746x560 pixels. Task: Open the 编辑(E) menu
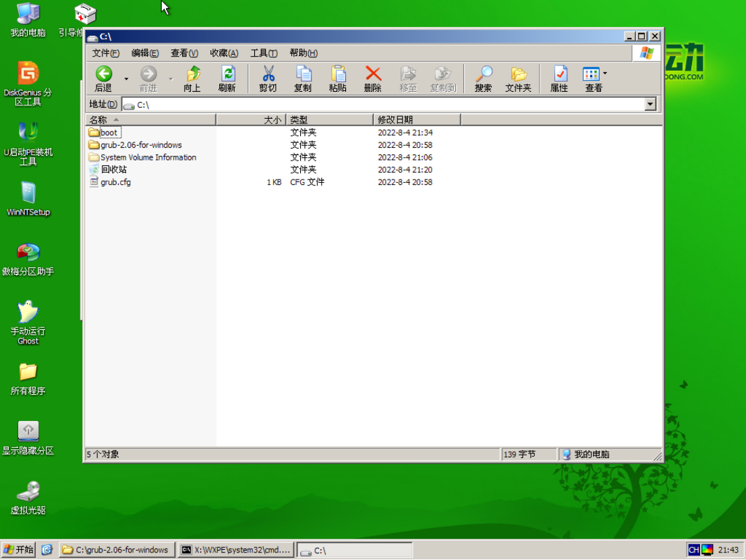click(x=145, y=53)
